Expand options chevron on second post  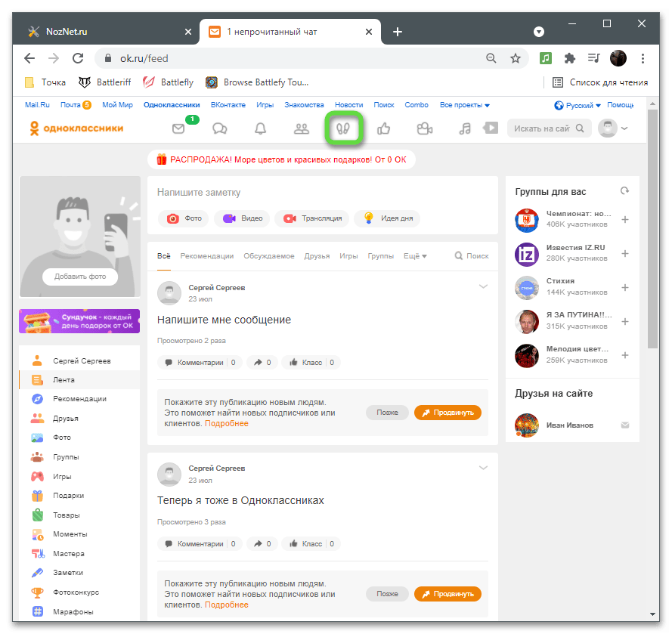pyautogui.click(x=483, y=468)
